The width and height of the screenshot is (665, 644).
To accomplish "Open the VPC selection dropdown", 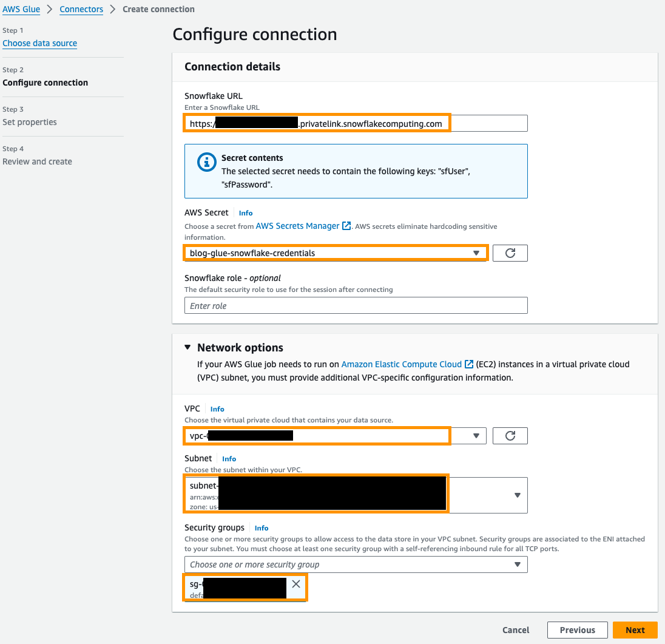I will (x=476, y=435).
